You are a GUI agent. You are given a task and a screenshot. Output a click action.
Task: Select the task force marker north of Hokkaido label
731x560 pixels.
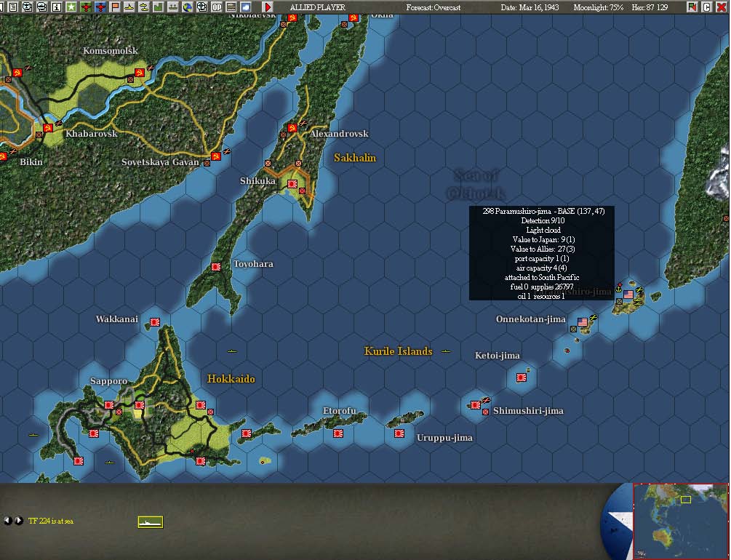pos(232,351)
